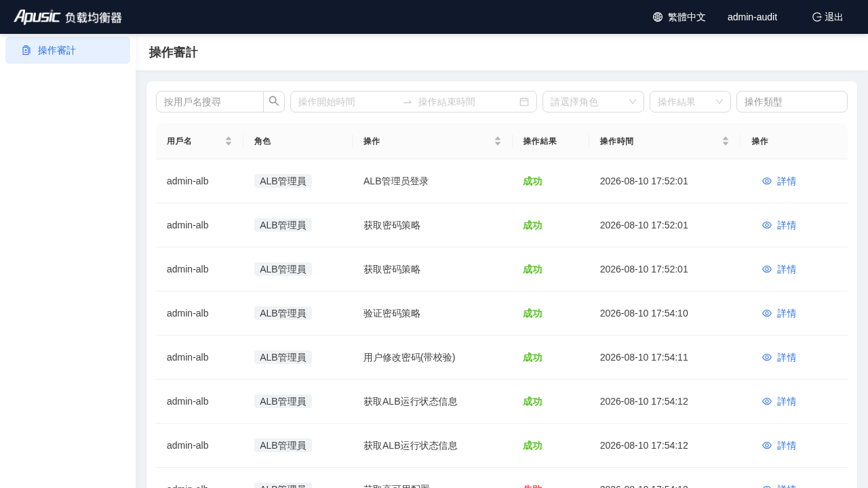Click admin-alb in the ALB管理员登录 row

[188, 181]
